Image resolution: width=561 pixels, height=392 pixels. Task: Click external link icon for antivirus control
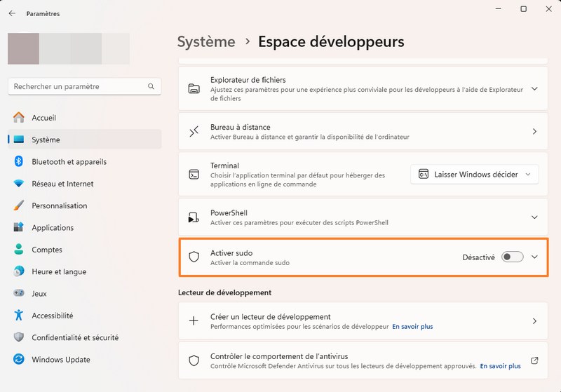tap(534, 360)
